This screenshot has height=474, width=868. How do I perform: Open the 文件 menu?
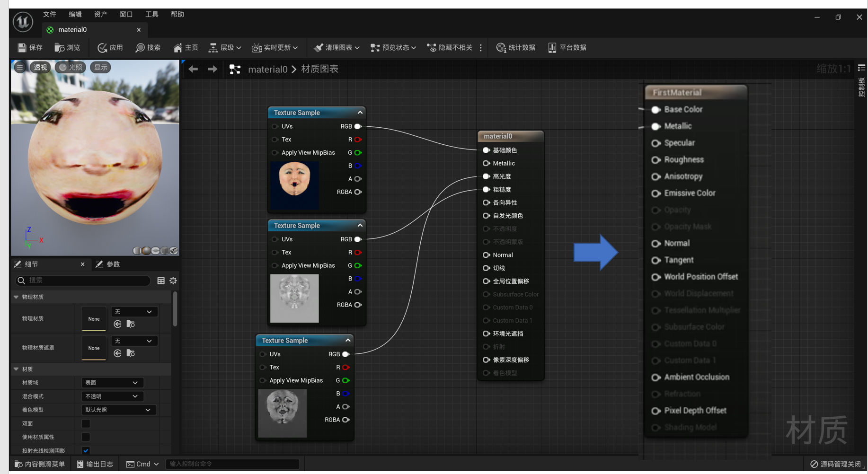click(x=50, y=14)
